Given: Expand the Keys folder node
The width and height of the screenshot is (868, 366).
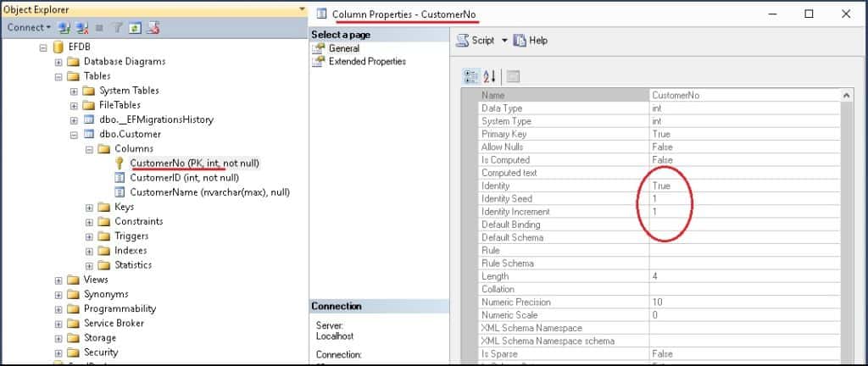Looking at the screenshot, I should (90, 207).
